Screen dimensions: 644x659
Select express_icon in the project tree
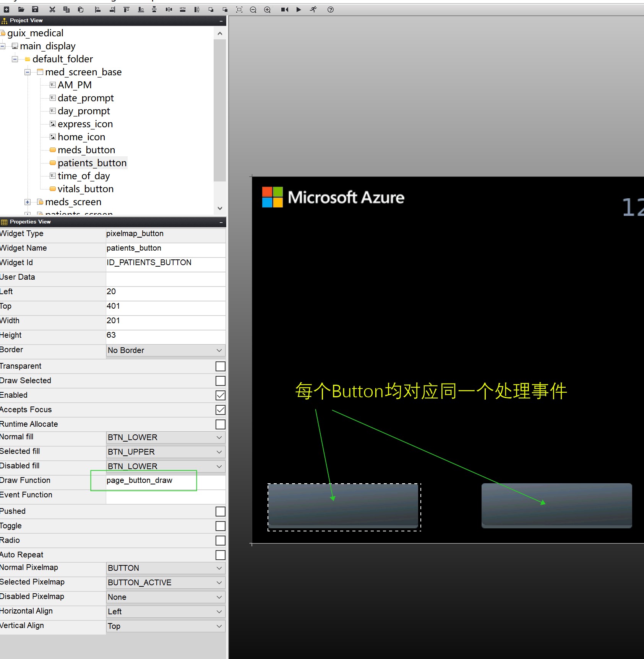(x=85, y=124)
